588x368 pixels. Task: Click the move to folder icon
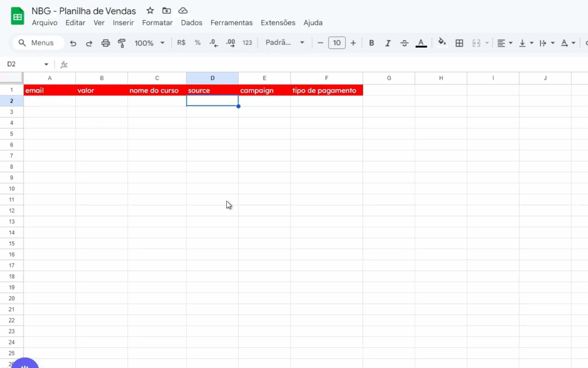[167, 11]
